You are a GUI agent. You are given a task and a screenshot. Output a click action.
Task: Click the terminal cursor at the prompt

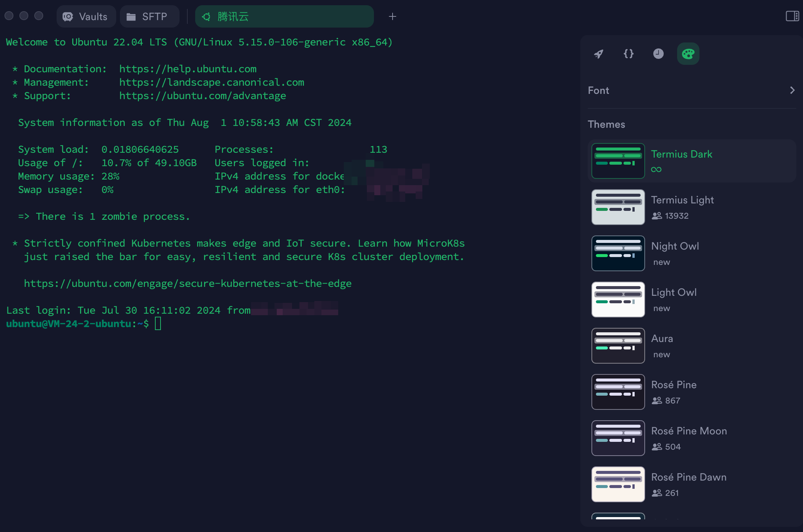pos(158,323)
